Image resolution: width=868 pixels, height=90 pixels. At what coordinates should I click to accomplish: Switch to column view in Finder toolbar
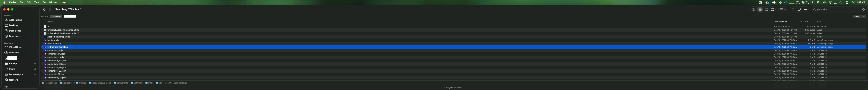[x=766, y=10]
